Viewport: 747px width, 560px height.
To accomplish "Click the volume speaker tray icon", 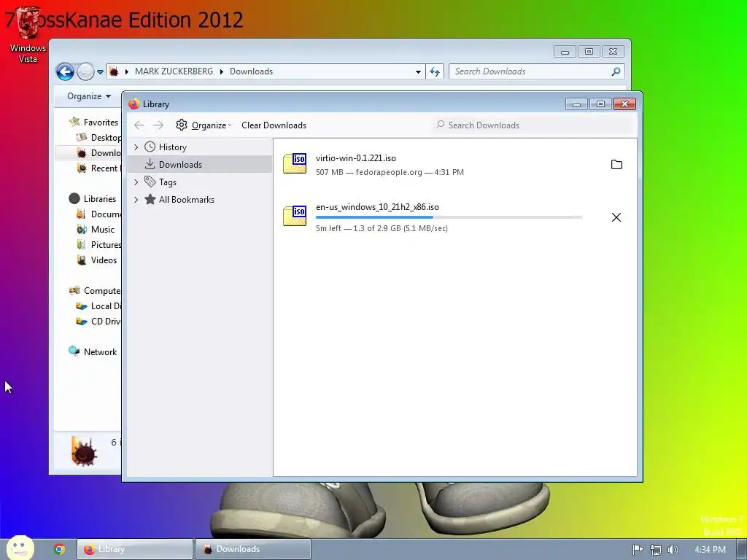I will (x=673, y=550).
